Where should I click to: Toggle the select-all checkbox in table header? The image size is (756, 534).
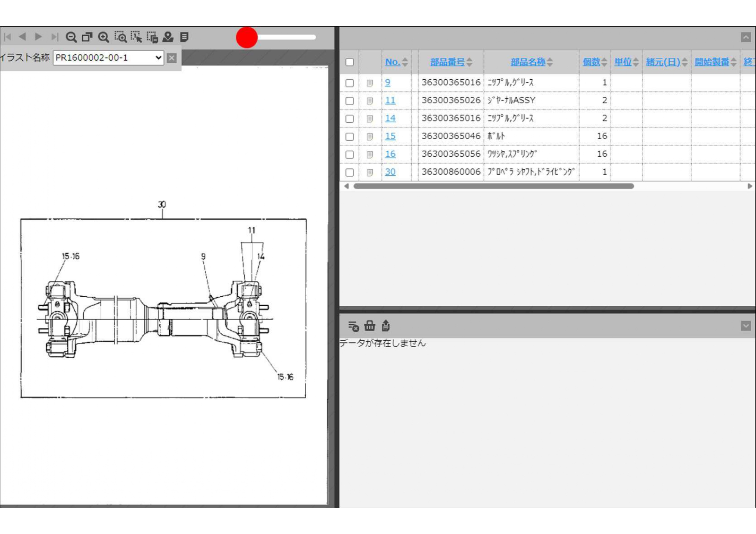coord(349,62)
